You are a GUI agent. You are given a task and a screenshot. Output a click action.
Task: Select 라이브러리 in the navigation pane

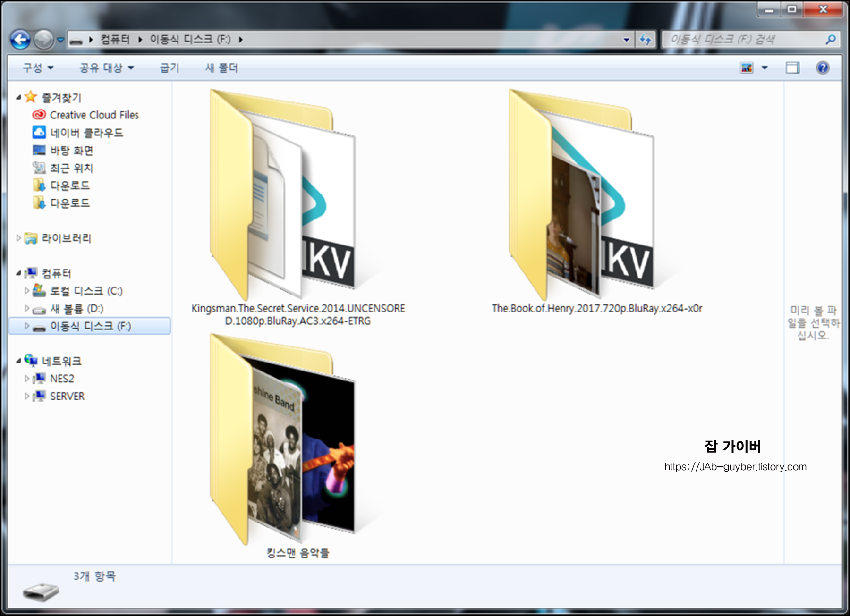point(67,238)
